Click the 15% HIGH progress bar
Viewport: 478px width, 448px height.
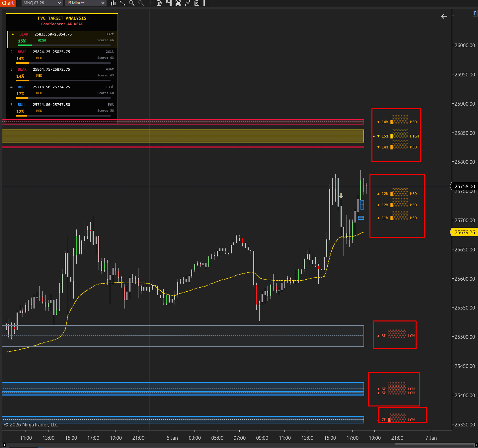click(x=64, y=45)
